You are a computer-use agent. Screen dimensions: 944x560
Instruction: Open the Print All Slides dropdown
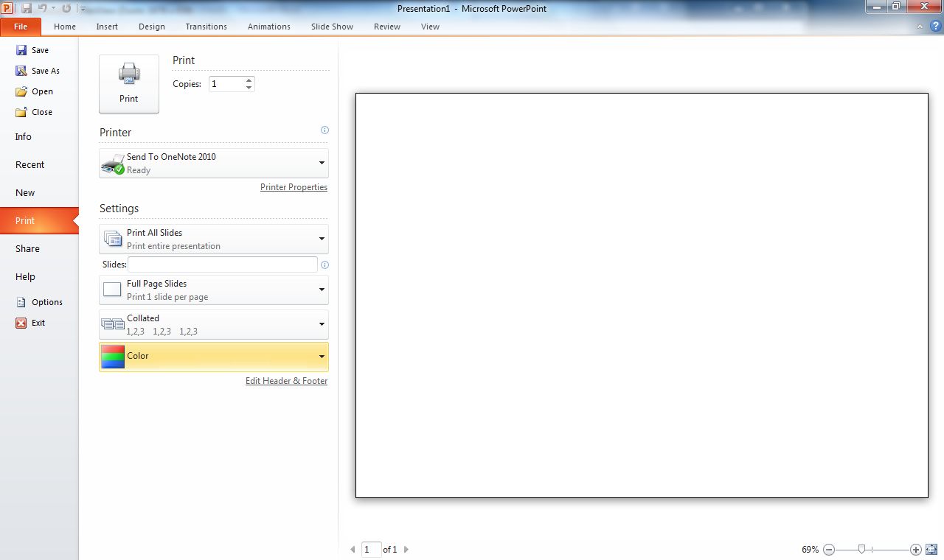click(322, 239)
